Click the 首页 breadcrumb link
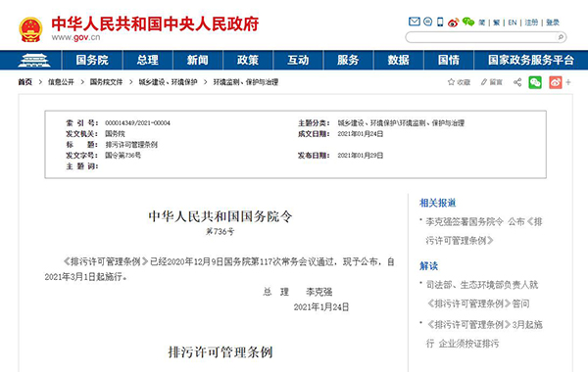This screenshot has height=372, width=588. [x=25, y=82]
